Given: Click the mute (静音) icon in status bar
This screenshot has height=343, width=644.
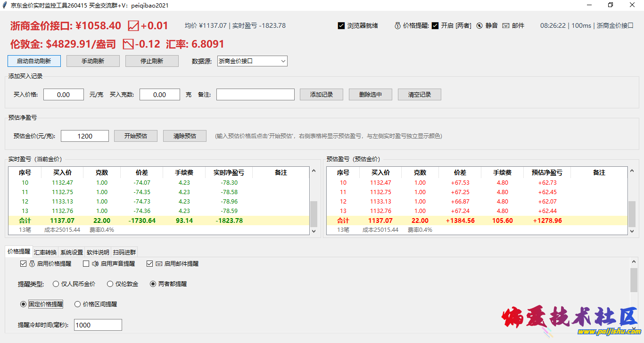Looking at the screenshot, I should (479, 26).
